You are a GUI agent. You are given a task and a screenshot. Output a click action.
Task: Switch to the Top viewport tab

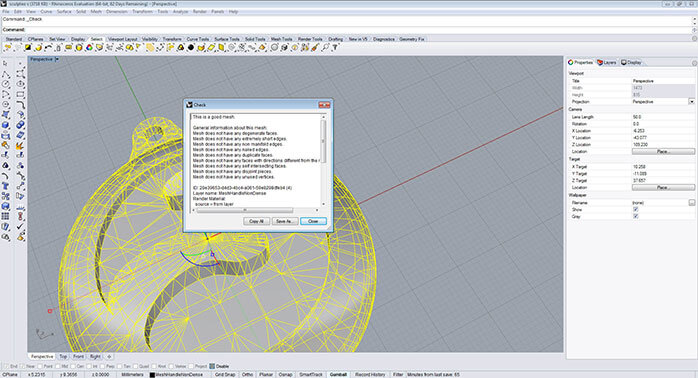coord(63,357)
